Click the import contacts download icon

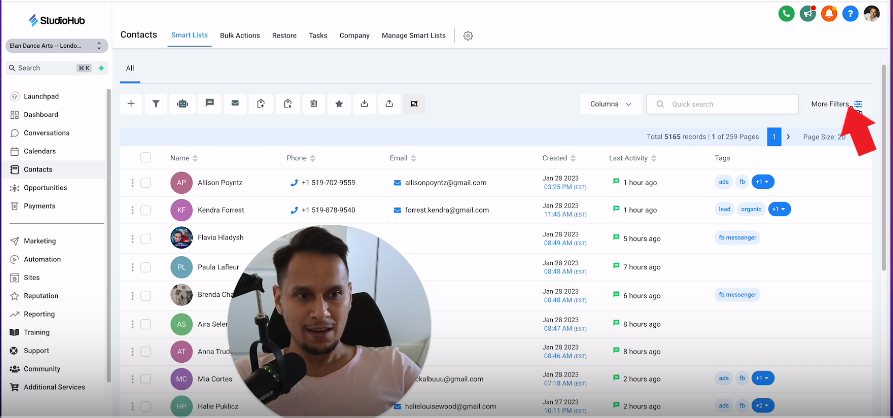coord(364,104)
